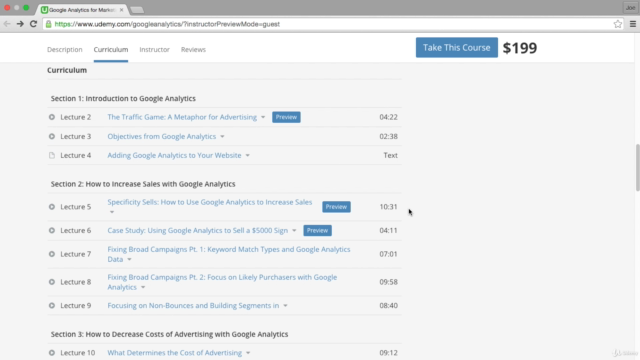Click play icon beside Lecture 6
Screen dimensions: 640x360
click(x=52, y=231)
